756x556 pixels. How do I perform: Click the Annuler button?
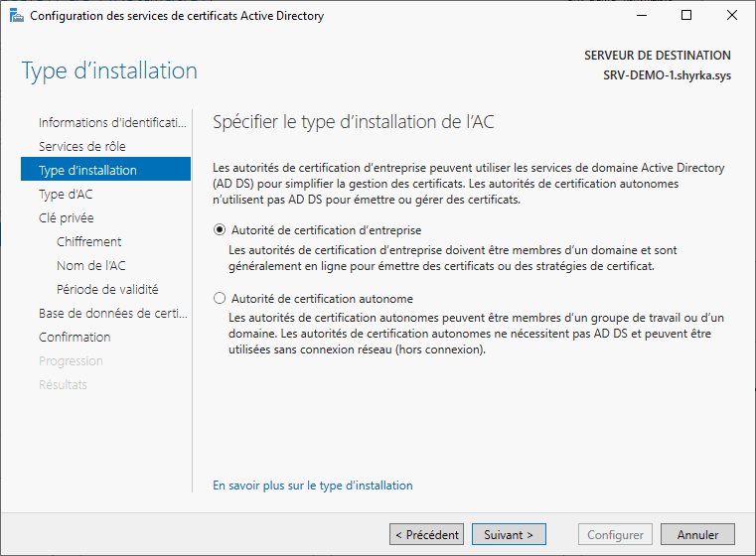click(697, 535)
